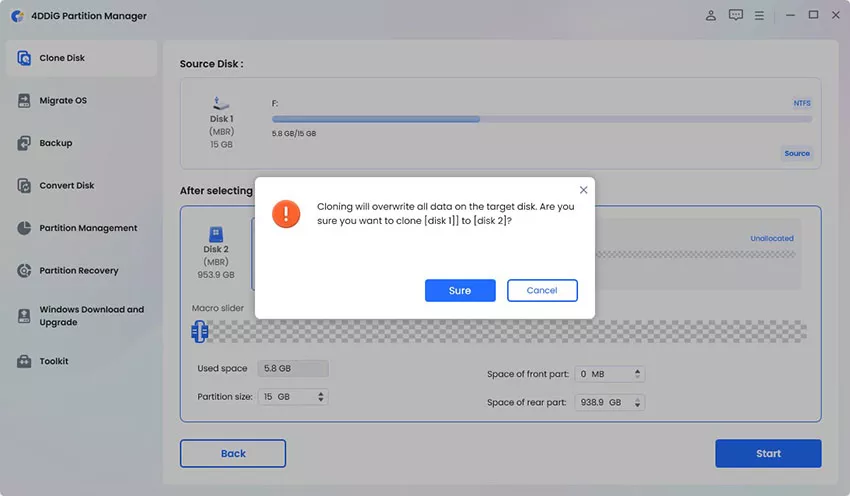Adjust the Space of rear part stepper
Image resolution: width=850 pixels, height=496 pixels.
point(638,402)
